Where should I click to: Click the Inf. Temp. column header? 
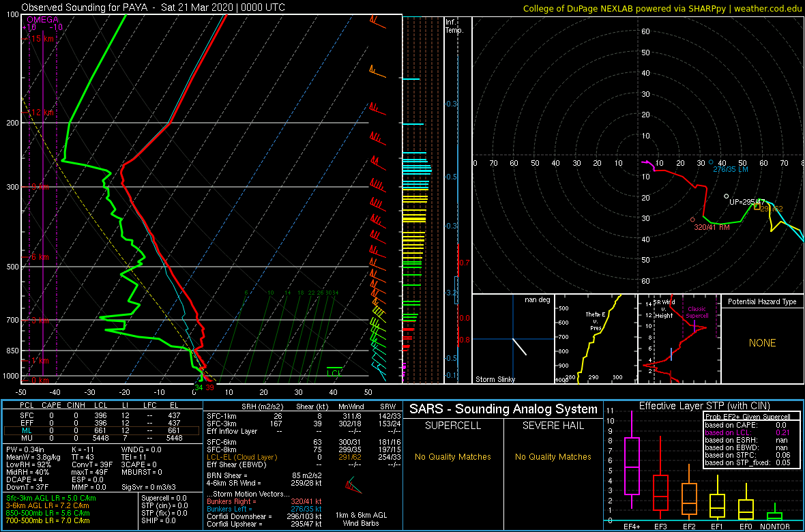[x=456, y=27]
